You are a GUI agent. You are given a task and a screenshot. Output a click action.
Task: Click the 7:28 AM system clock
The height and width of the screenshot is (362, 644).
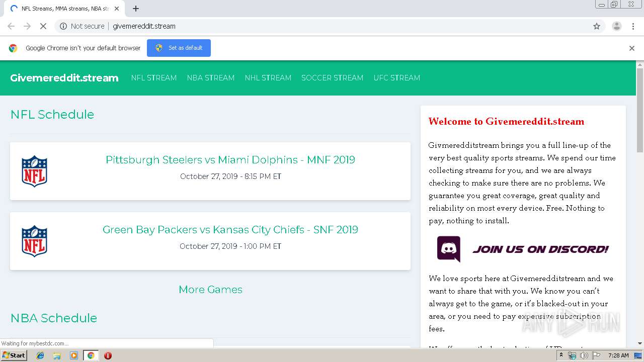(x=618, y=355)
